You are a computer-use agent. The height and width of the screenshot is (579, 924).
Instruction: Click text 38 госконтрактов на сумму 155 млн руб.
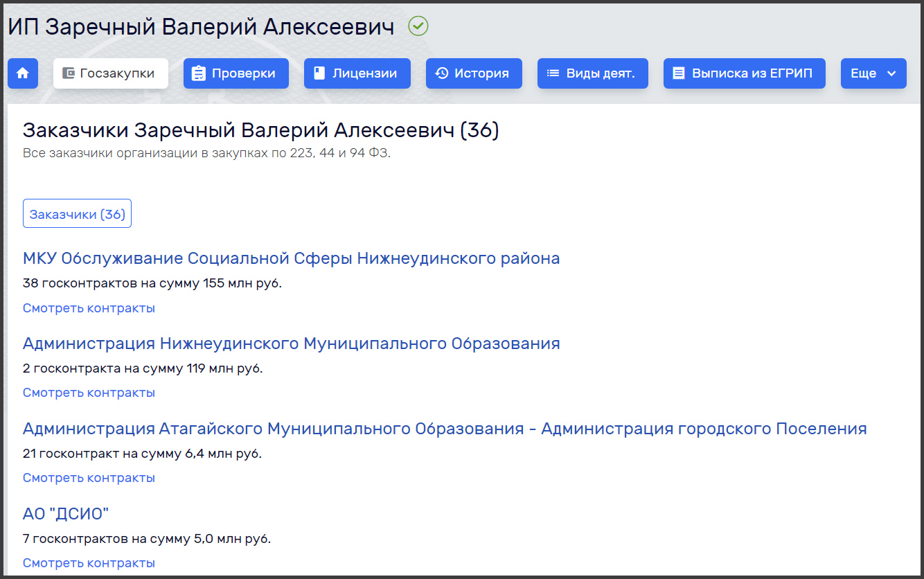(152, 283)
